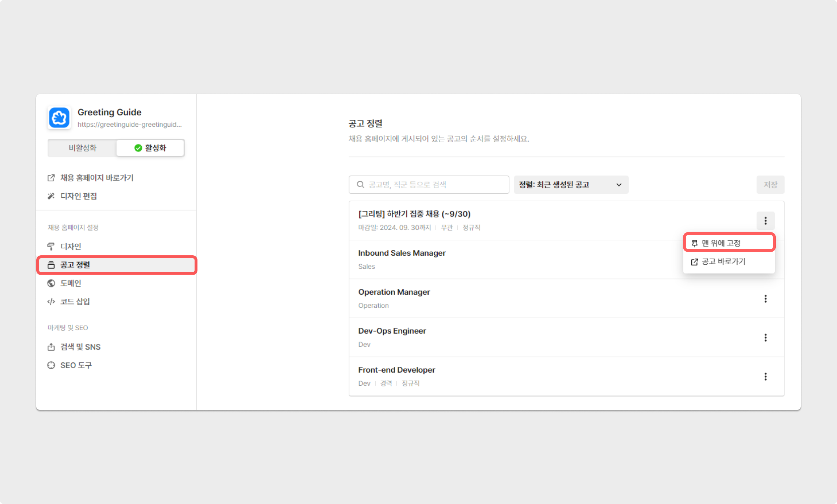Open more options for Front-end Developer
837x504 pixels.
(x=765, y=377)
